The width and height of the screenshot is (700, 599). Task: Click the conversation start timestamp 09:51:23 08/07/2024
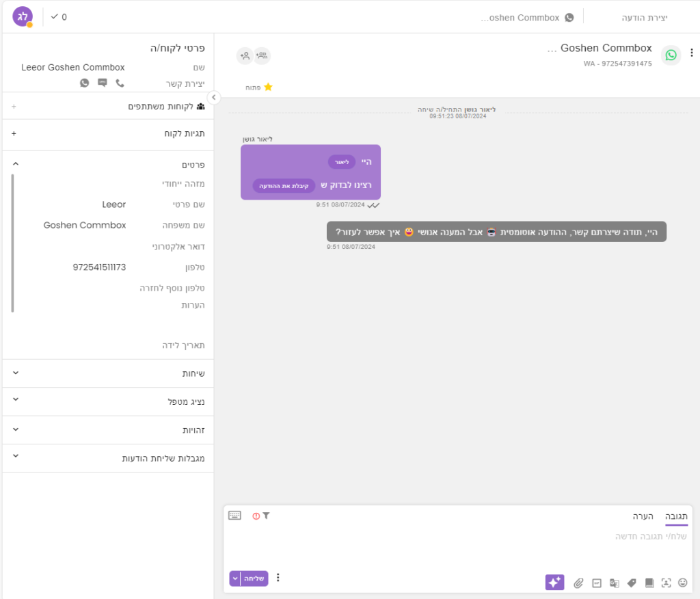458,116
